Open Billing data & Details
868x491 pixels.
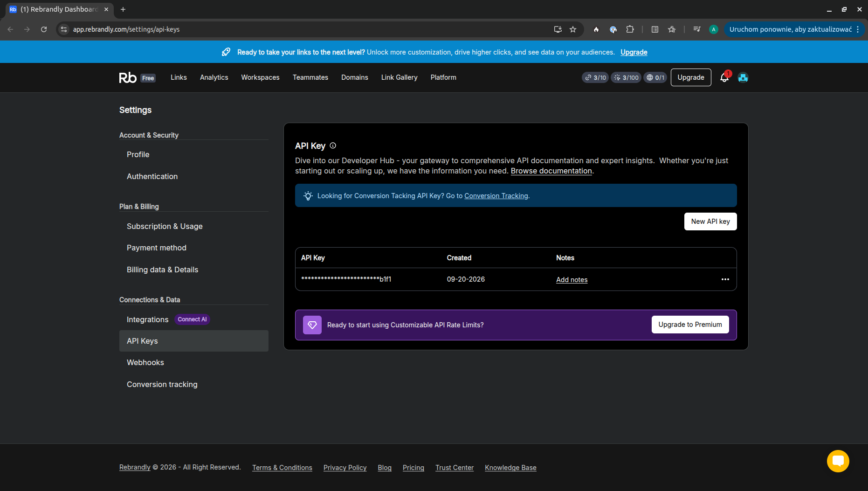click(194, 270)
